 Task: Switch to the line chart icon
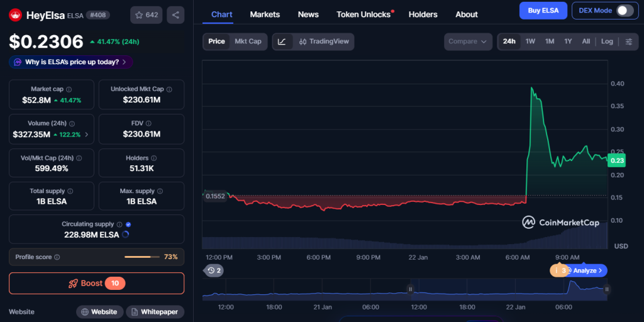click(x=282, y=42)
